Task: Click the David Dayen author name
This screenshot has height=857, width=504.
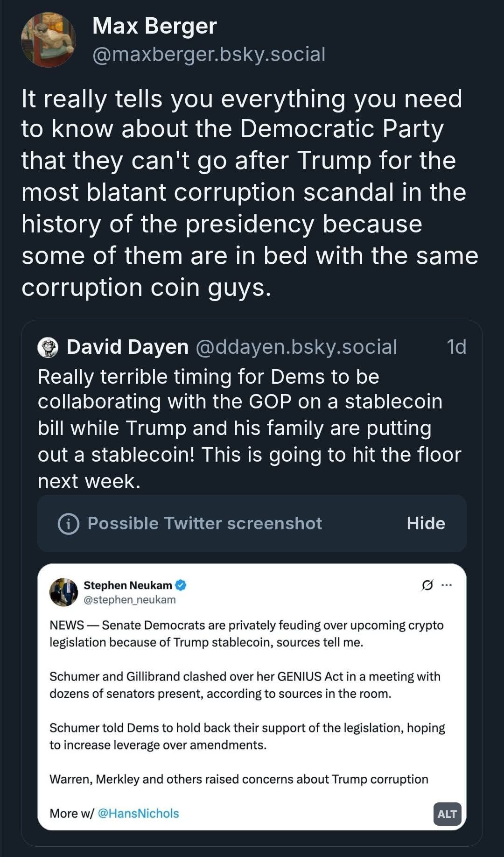Action: 127,347
